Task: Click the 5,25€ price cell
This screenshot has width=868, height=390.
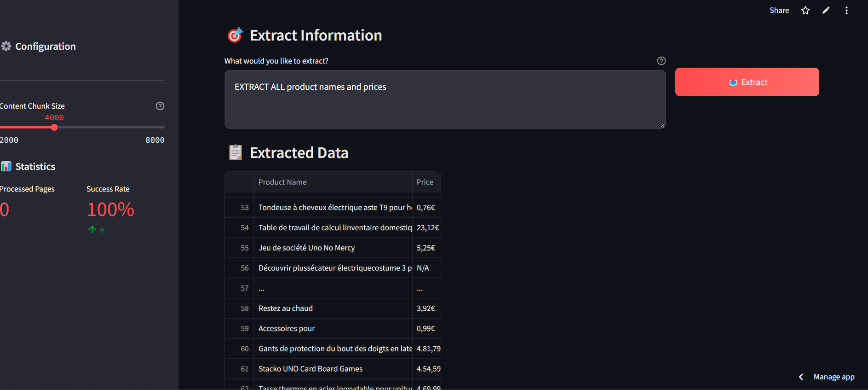Action: 426,248
